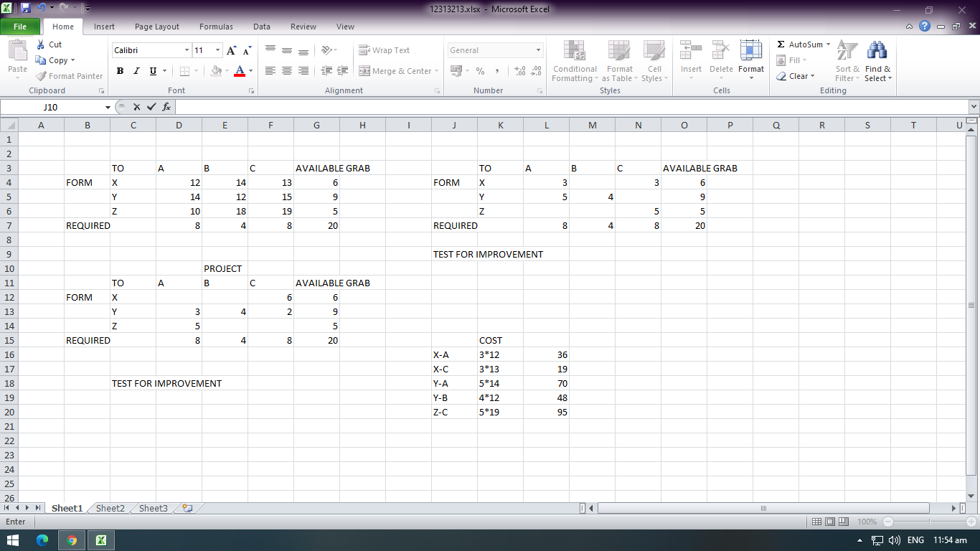Open the Fill Color dropdown arrow
This screenshot has height=551, width=980.
(x=227, y=71)
